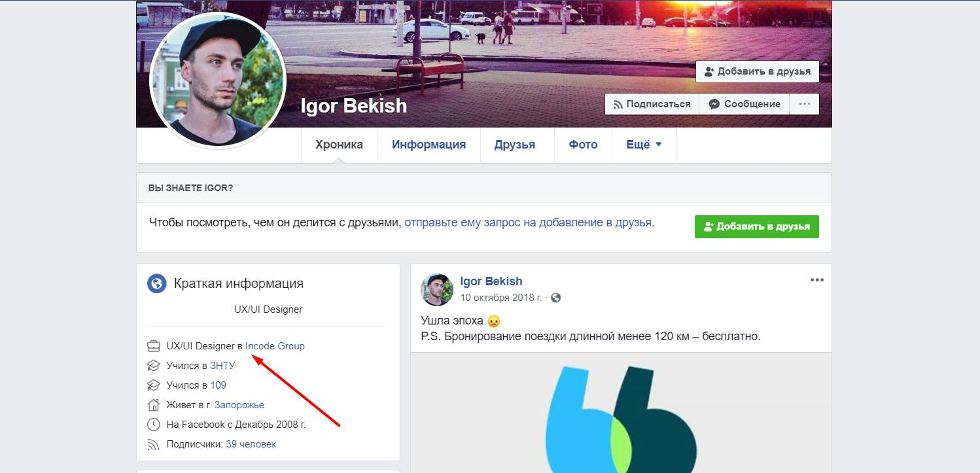Click the post's BlaBlaCar logo image
Viewport: 980px width, 473px height.
coord(621,413)
